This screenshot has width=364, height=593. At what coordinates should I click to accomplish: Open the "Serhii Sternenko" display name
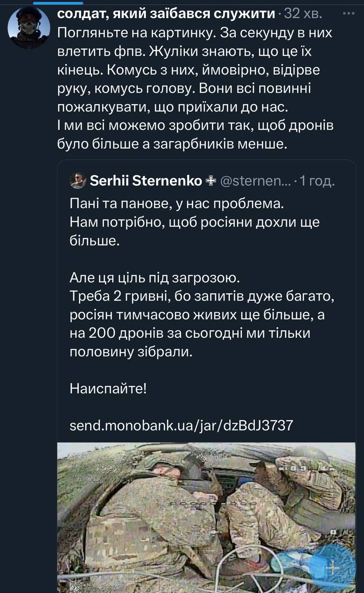pyautogui.click(x=146, y=181)
